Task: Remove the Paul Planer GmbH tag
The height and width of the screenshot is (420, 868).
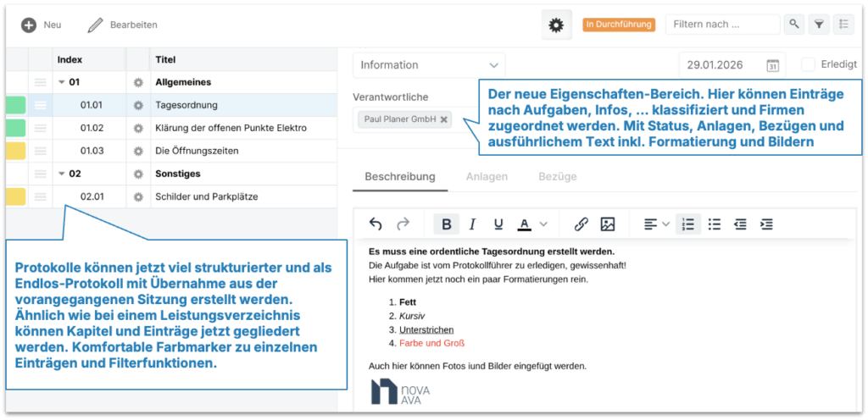Action: [x=443, y=119]
